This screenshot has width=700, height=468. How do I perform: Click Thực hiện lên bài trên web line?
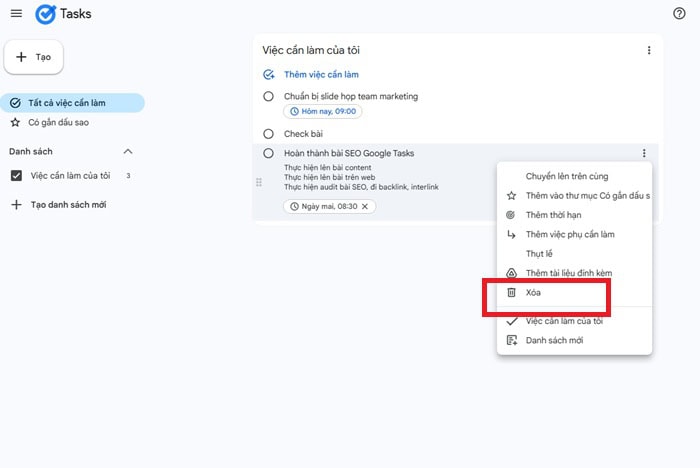click(329, 177)
